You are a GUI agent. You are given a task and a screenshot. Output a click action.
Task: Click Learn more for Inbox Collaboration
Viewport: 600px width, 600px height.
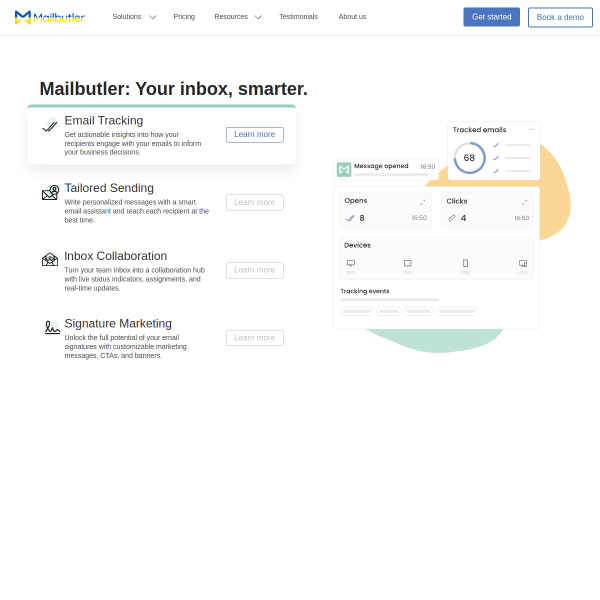(x=255, y=270)
